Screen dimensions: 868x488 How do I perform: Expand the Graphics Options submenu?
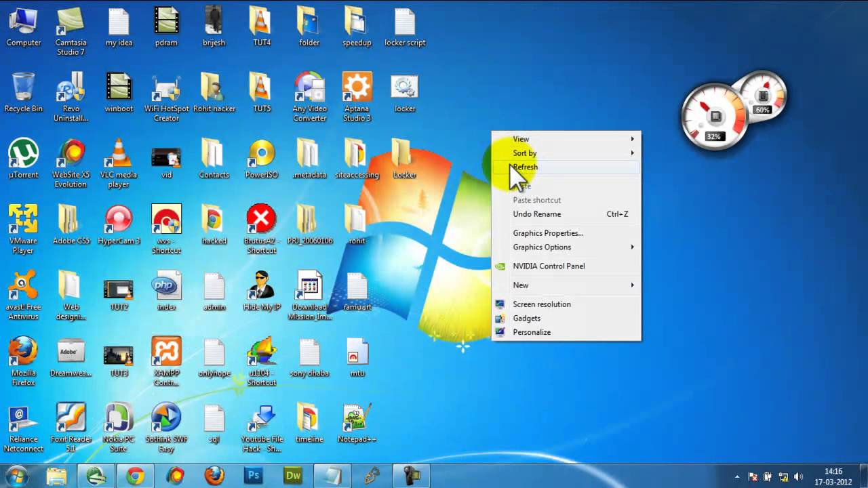(566, 247)
